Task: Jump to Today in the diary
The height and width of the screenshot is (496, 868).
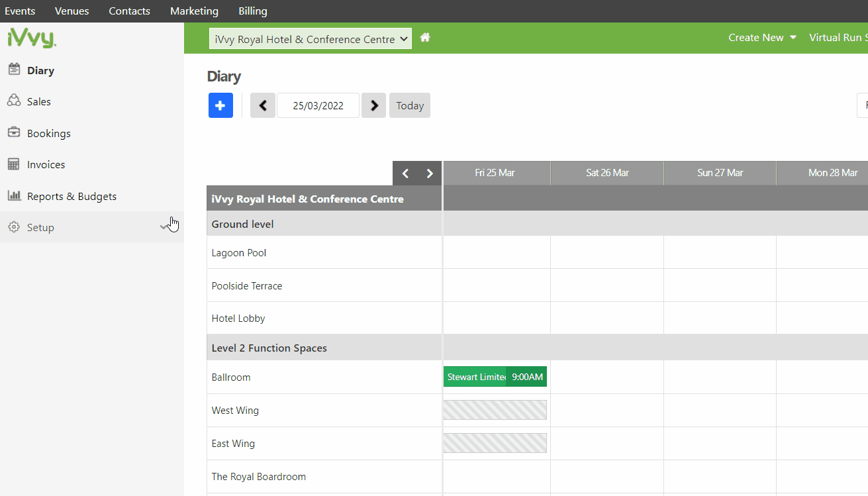Action: (x=410, y=105)
